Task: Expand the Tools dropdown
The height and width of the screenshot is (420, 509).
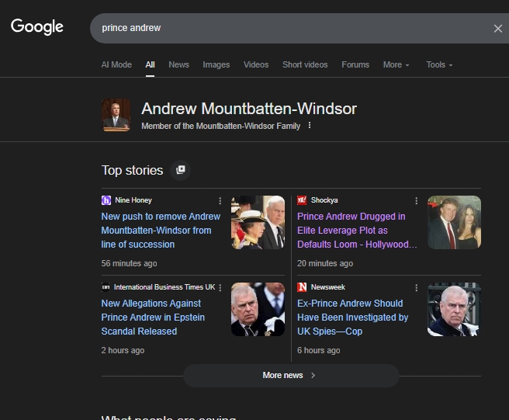Action: point(438,65)
